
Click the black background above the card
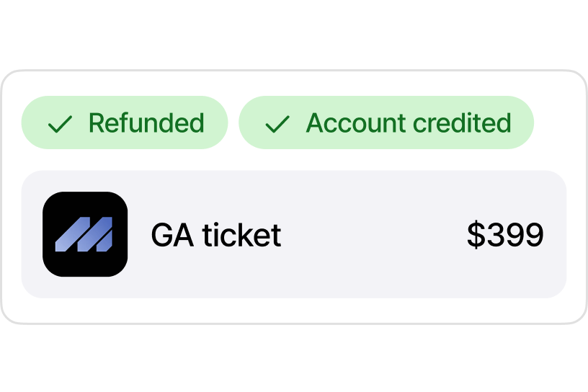(x=294, y=35)
